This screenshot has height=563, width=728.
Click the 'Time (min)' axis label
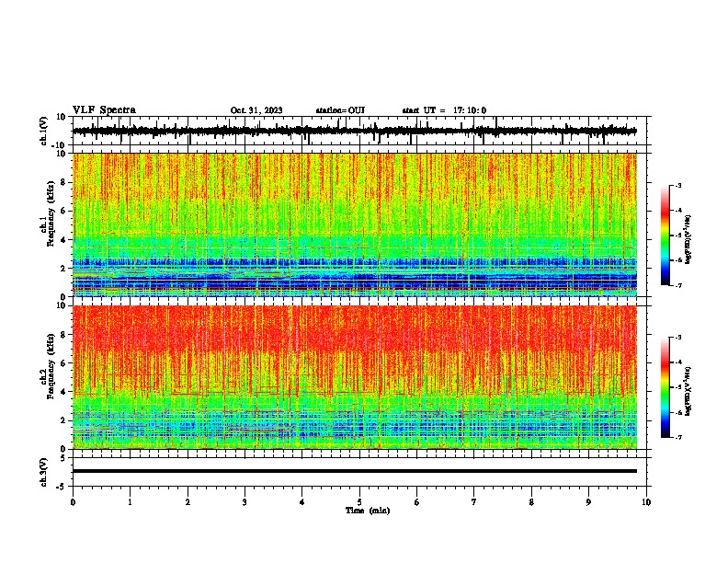click(368, 511)
